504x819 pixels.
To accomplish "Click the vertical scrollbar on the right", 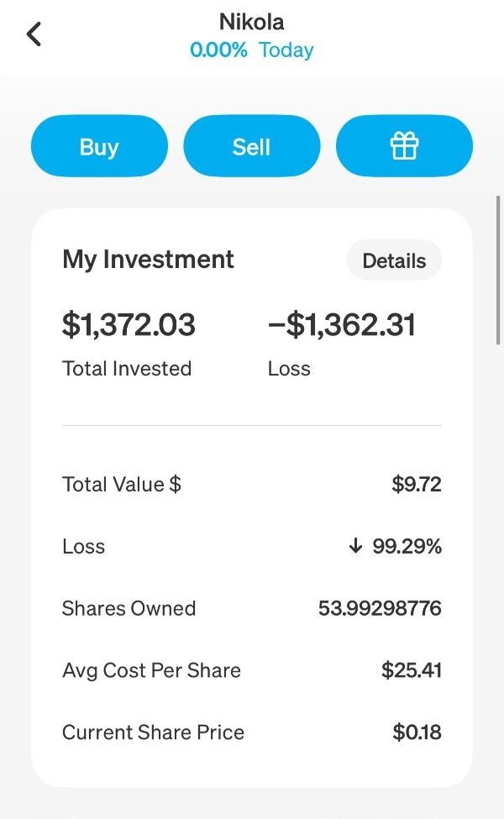I will coord(498,269).
